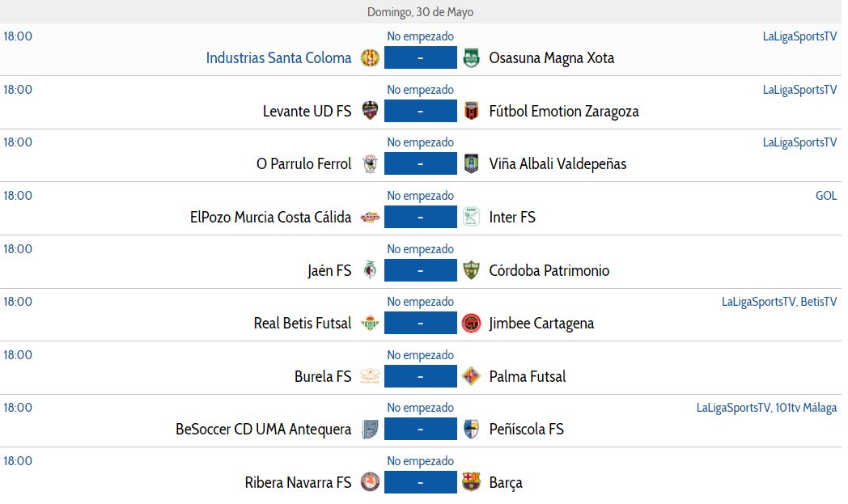Click the Córdoba Patrimonio crest
848x504 pixels.
(471, 270)
